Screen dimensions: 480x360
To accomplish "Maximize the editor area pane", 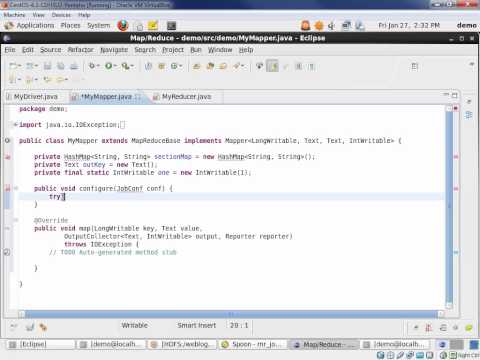I will [454, 95].
